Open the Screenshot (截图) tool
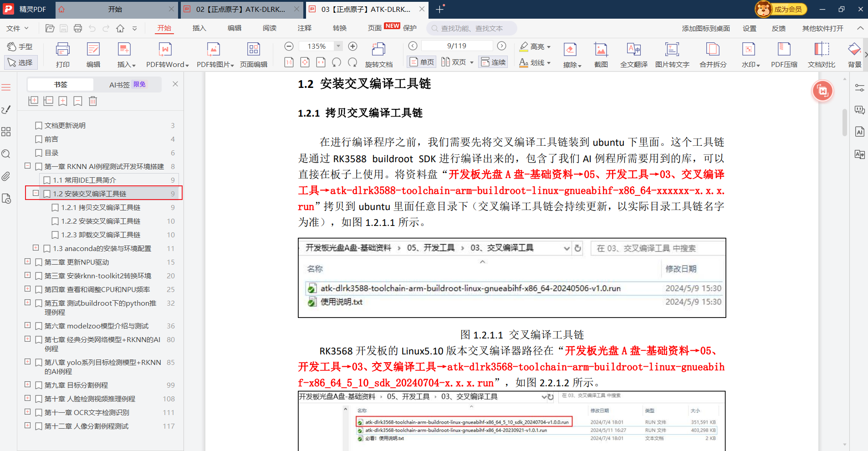This screenshot has height=451, width=868. (x=601, y=55)
